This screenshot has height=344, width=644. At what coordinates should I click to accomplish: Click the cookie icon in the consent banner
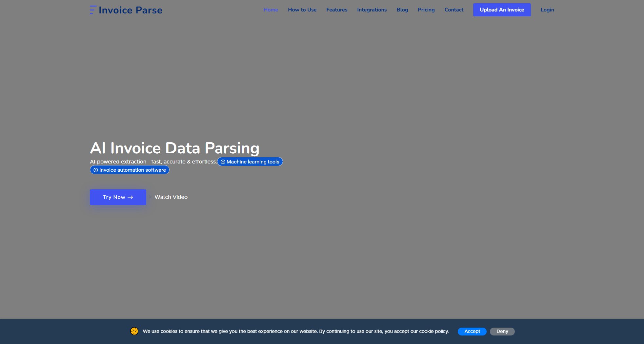tap(134, 331)
